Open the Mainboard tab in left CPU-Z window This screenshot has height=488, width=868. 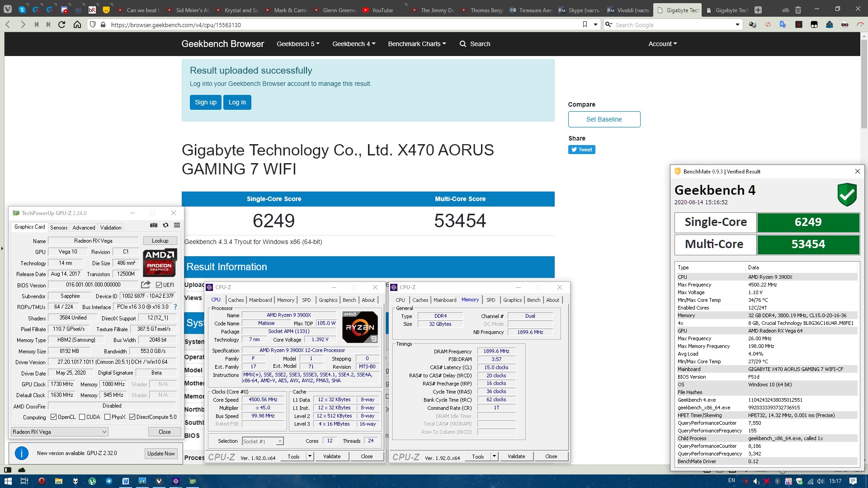click(x=260, y=300)
